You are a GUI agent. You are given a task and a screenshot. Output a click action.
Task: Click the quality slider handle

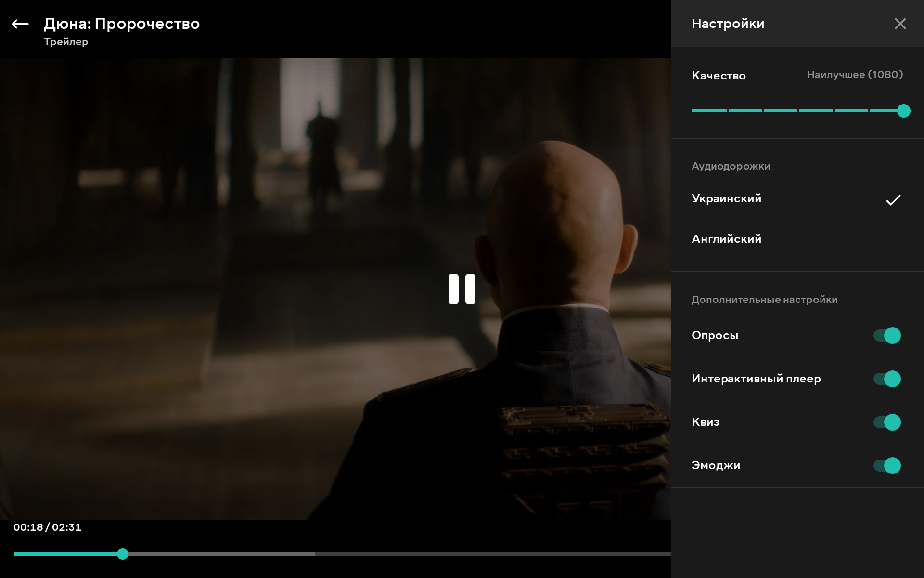coord(903,111)
